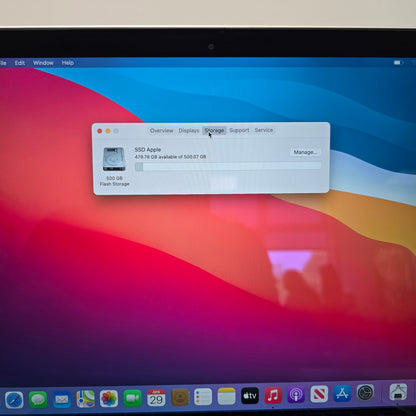Open System Preferences from the Dock

[365, 393]
